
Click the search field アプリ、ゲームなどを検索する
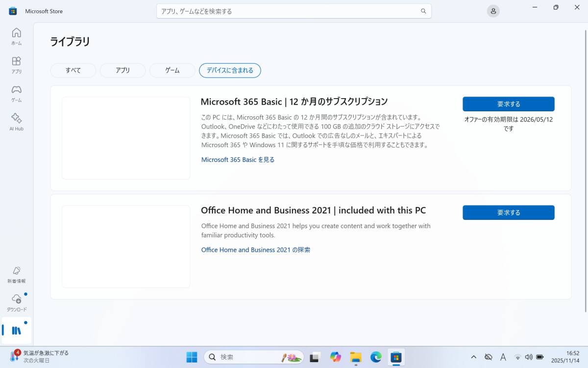click(x=294, y=11)
